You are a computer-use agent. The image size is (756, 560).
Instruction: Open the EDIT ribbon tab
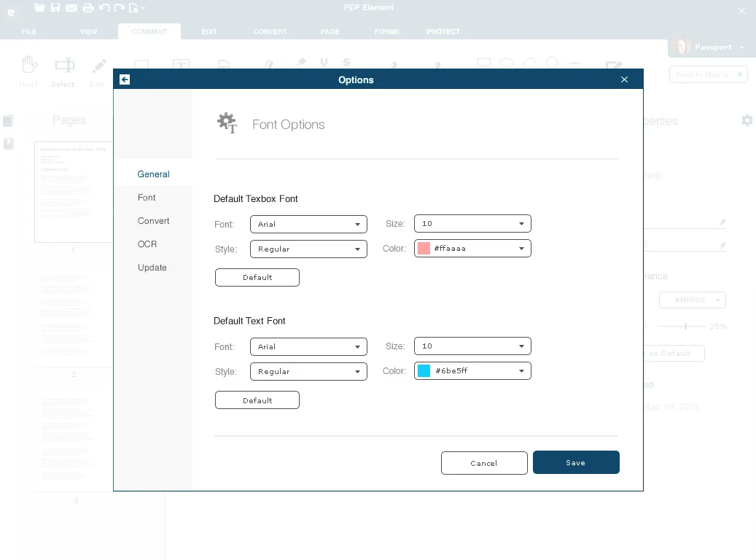click(209, 32)
